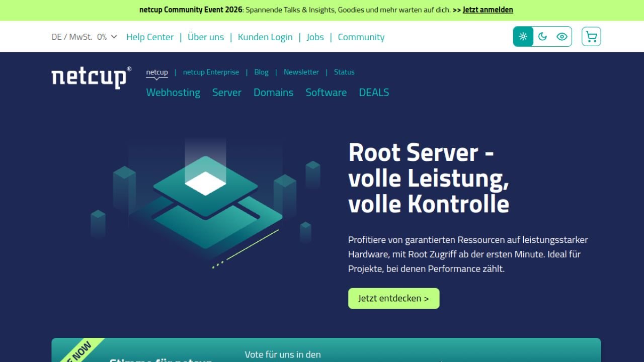Open the shopping cart
Viewport: 644px width, 362px height.
click(591, 37)
